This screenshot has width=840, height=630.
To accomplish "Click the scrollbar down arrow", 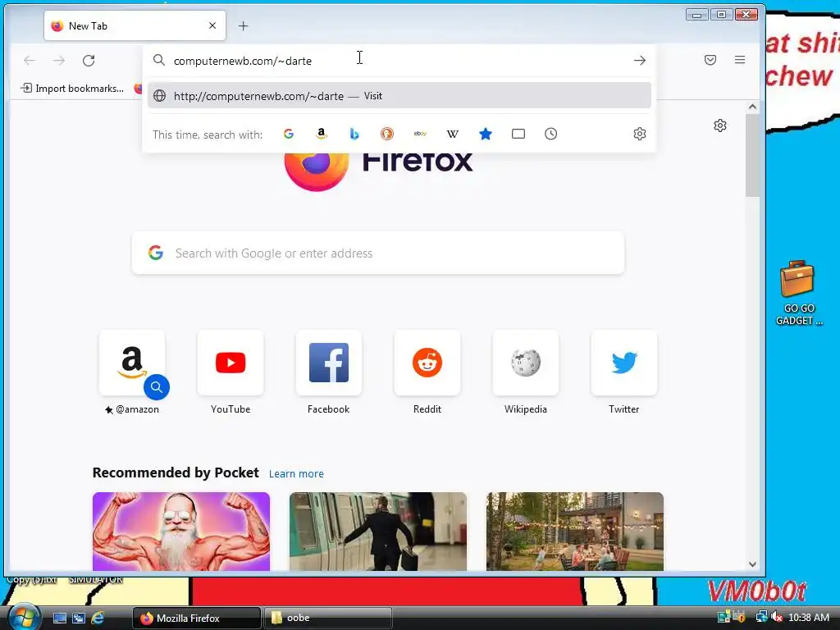I will tap(752, 564).
